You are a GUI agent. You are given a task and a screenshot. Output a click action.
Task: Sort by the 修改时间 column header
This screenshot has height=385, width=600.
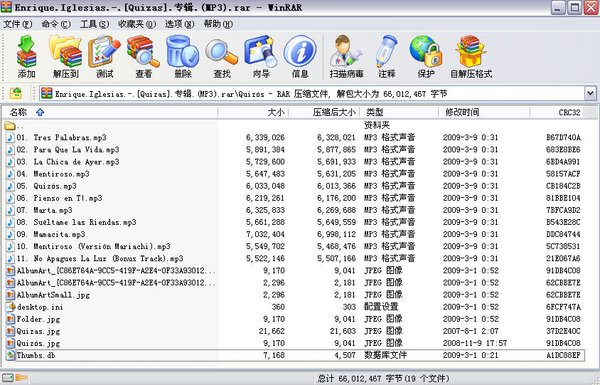click(484, 112)
